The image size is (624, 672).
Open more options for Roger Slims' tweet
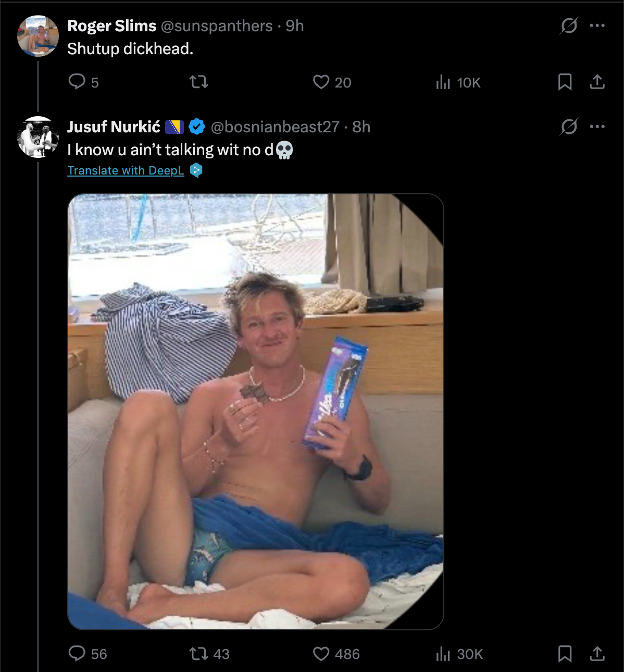point(597,25)
